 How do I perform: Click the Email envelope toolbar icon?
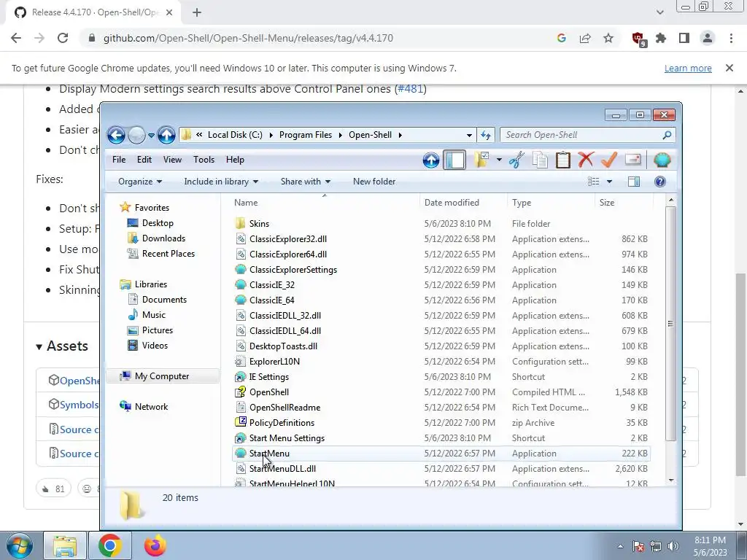click(x=632, y=160)
